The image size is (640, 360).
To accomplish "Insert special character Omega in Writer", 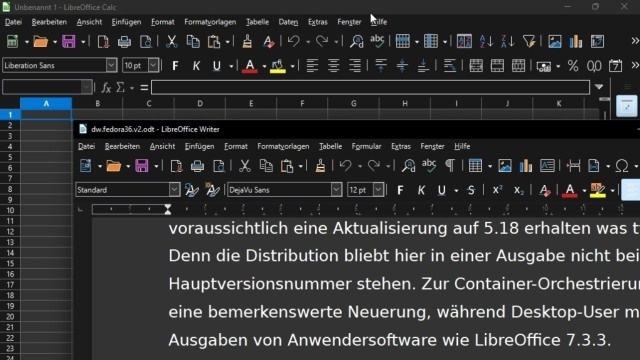I will pos(622,166).
